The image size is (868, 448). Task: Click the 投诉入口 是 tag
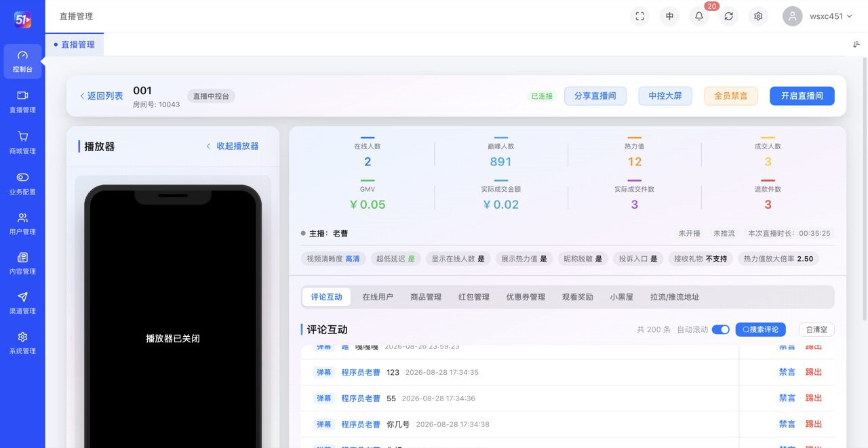tap(638, 259)
